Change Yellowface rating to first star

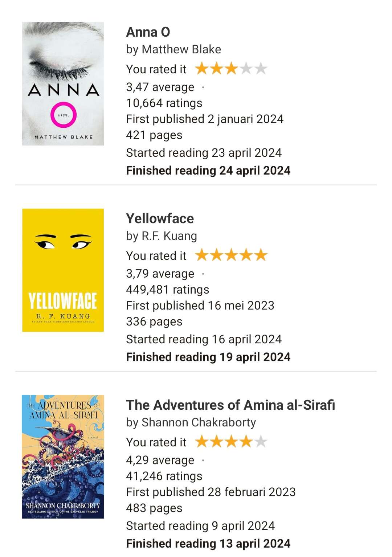(202, 255)
